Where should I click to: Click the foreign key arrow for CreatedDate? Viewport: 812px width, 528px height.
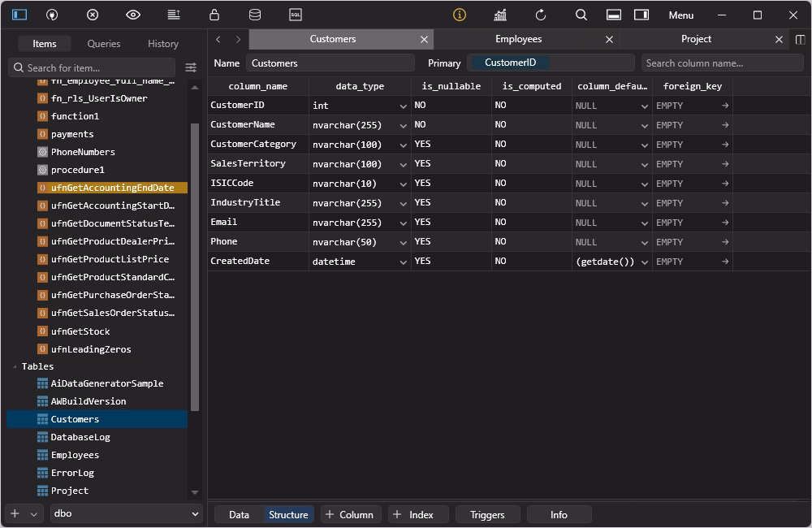point(725,262)
